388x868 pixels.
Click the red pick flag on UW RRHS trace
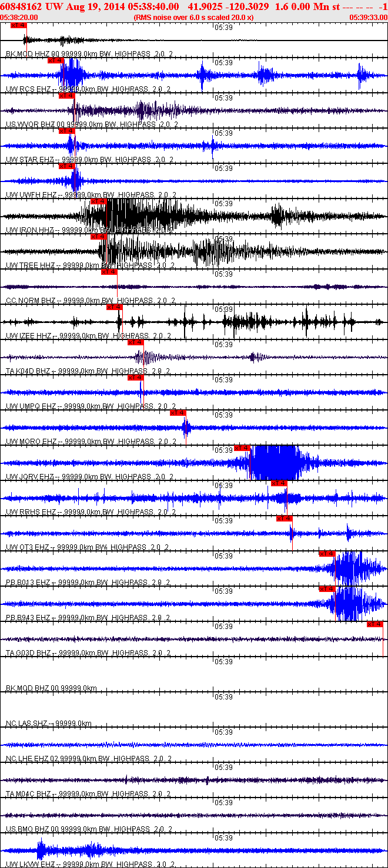(279, 483)
